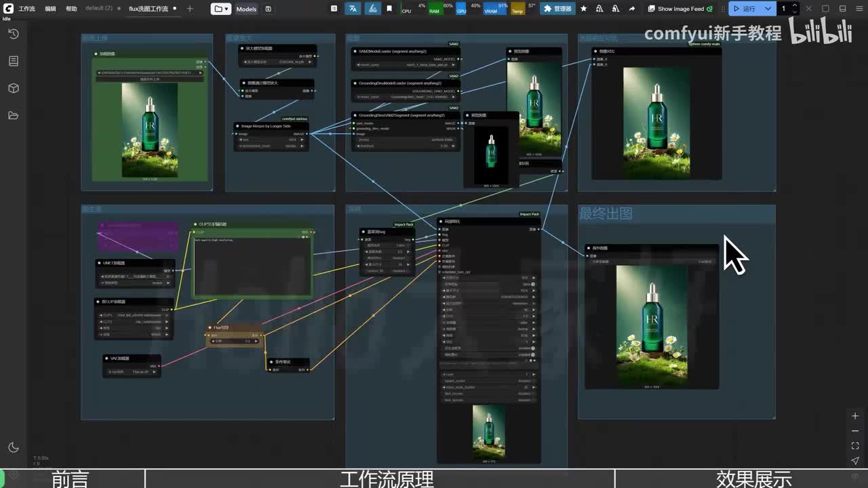This screenshot has height=488, width=868.
Task: Click the list icon left of translate
Action: [335, 9]
